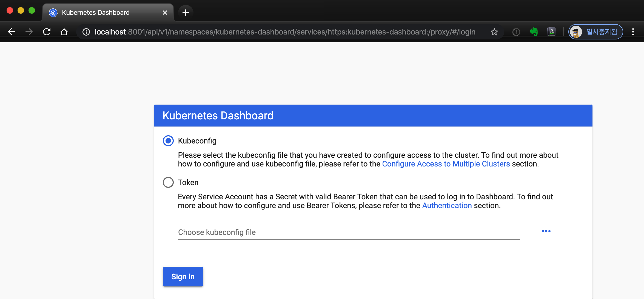Reload the current page
Viewport: 644px width, 299px height.
tap(47, 32)
